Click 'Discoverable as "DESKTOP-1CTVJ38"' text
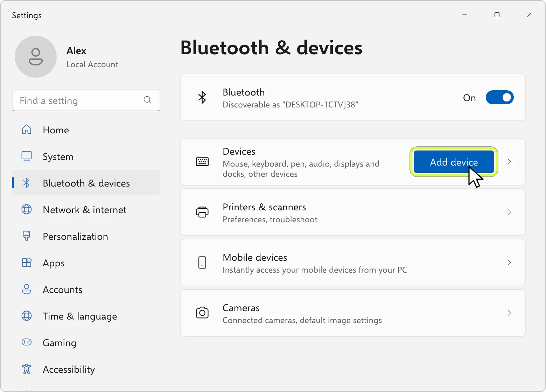 (290, 105)
